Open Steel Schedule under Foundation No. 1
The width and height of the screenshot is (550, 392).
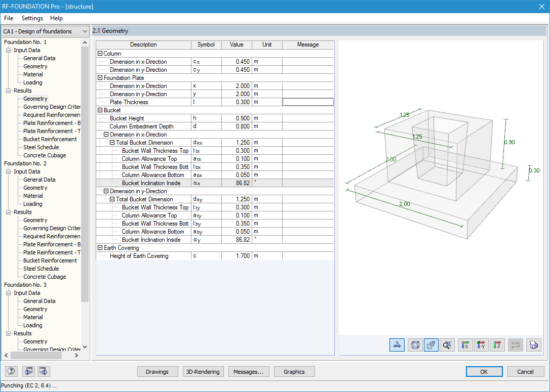[x=41, y=147]
